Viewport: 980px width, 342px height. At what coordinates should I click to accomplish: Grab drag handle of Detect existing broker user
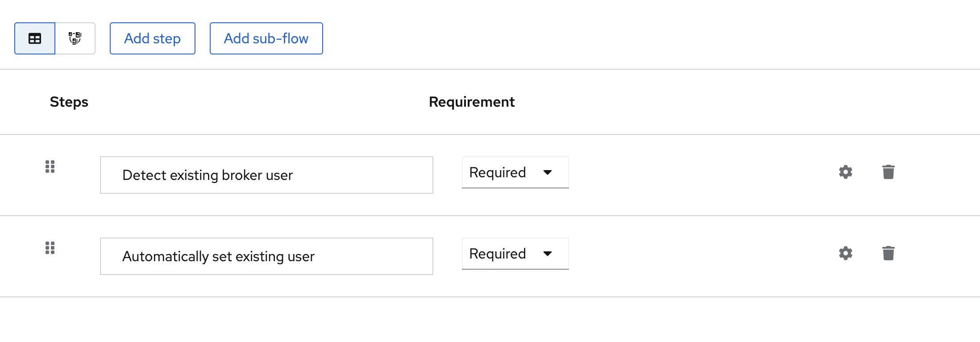50,167
